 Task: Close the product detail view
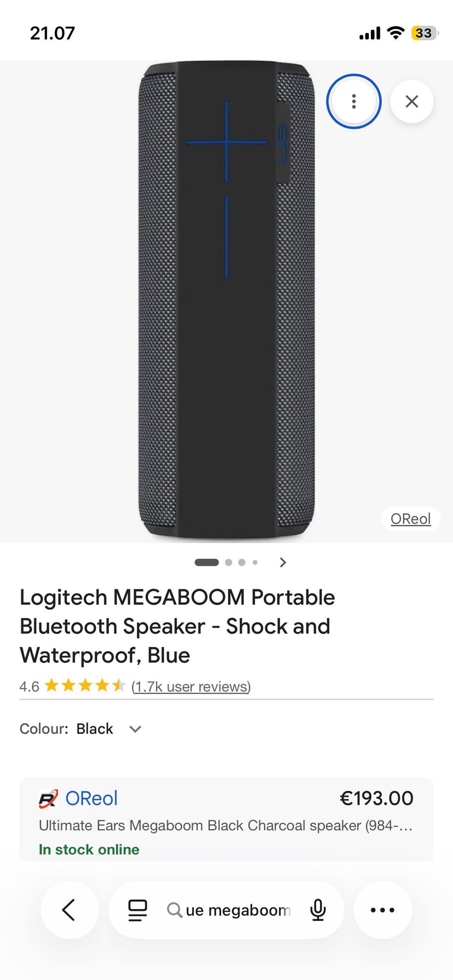[x=411, y=101]
